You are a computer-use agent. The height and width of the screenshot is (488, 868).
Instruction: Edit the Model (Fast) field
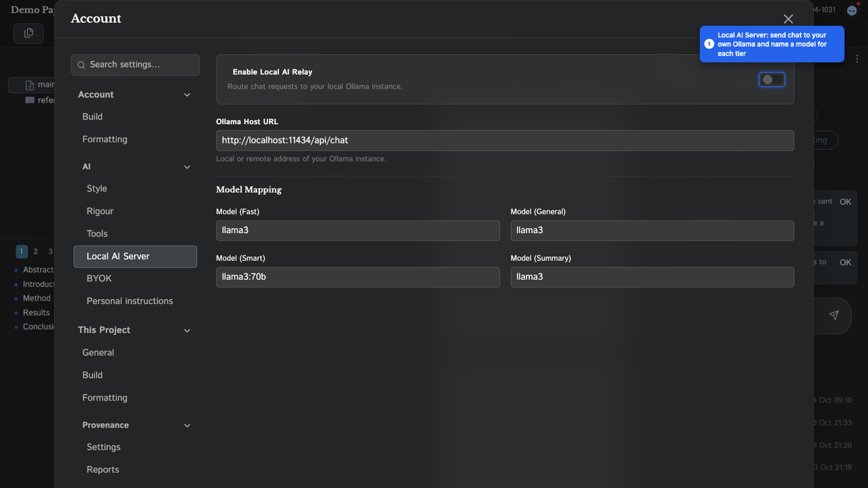tap(358, 230)
